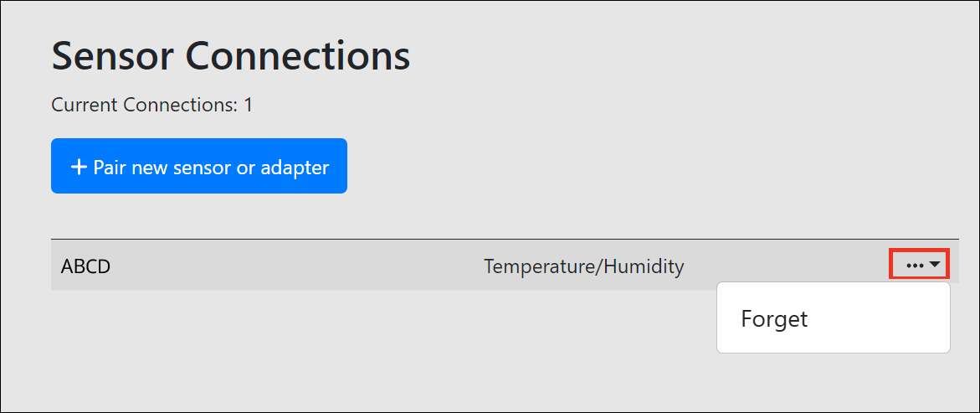Select Forget from the dropdown menu
The height and width of the screenshot is (413, 980).
click(774, 319)
